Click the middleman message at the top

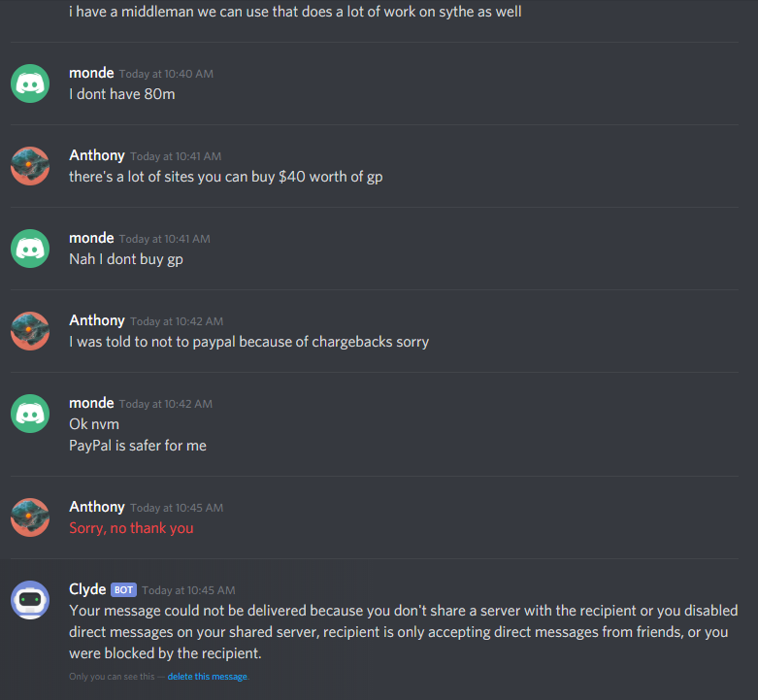point(295,12)
